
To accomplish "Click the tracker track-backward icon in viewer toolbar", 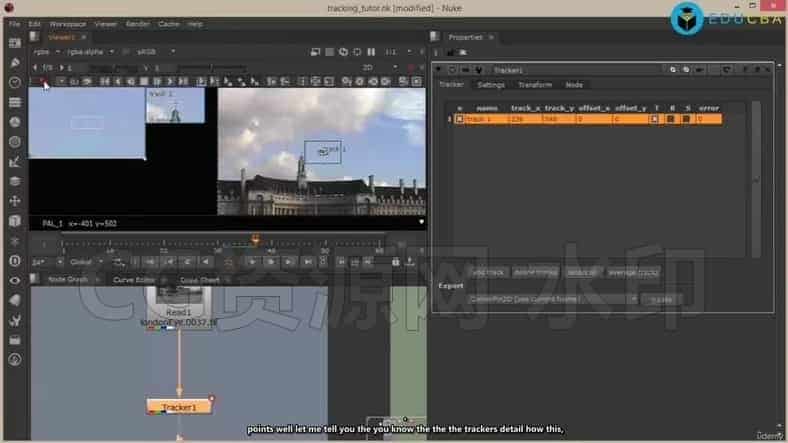I will point(118,81).
